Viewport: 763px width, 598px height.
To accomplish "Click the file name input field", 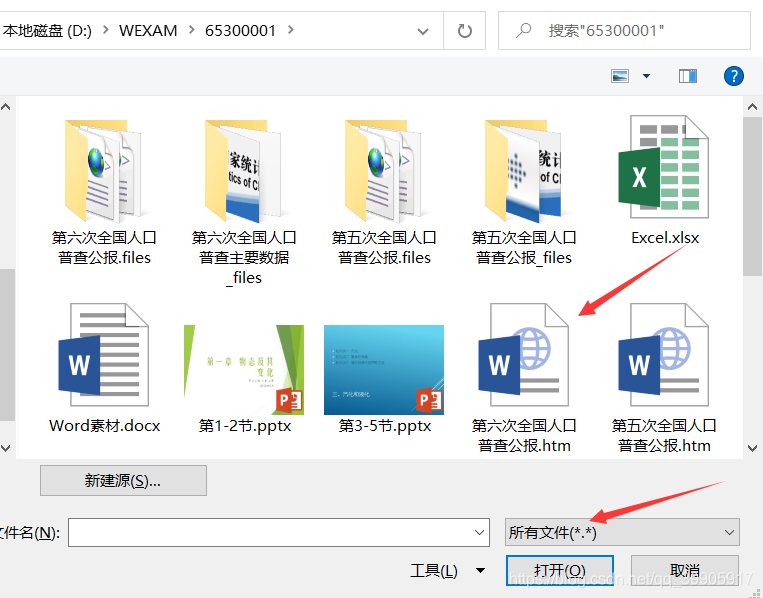I will click(279, 533).
